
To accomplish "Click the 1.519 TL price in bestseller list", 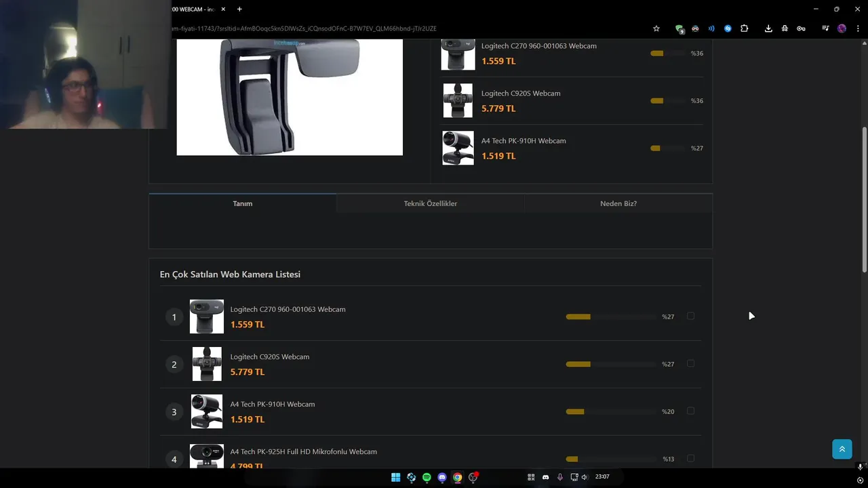I will [248, 420].
